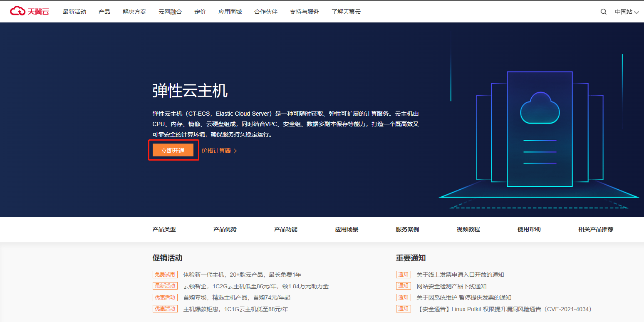Image resolution: width=644 pixels, height=322 pixels.
Task: Select the 相关产品推荐 tab
Action: pos(595,229)
